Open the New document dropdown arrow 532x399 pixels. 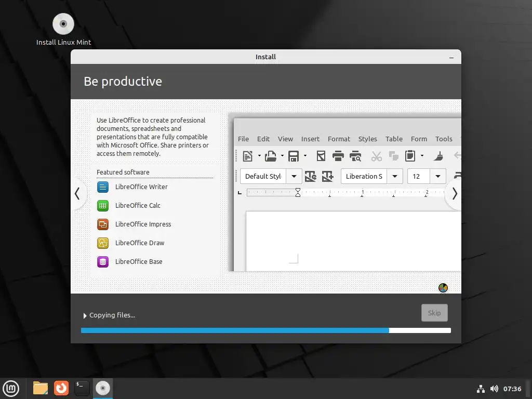point(259,156)
